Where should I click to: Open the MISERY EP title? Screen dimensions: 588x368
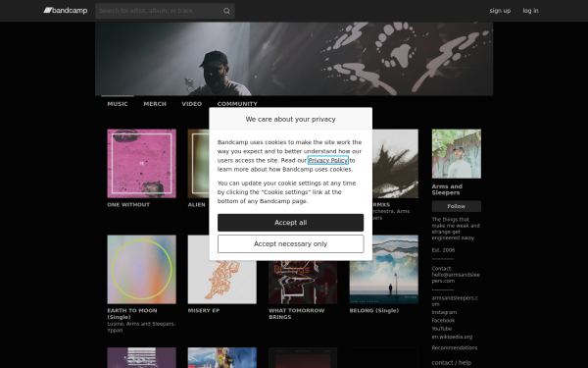click(204, 310)
